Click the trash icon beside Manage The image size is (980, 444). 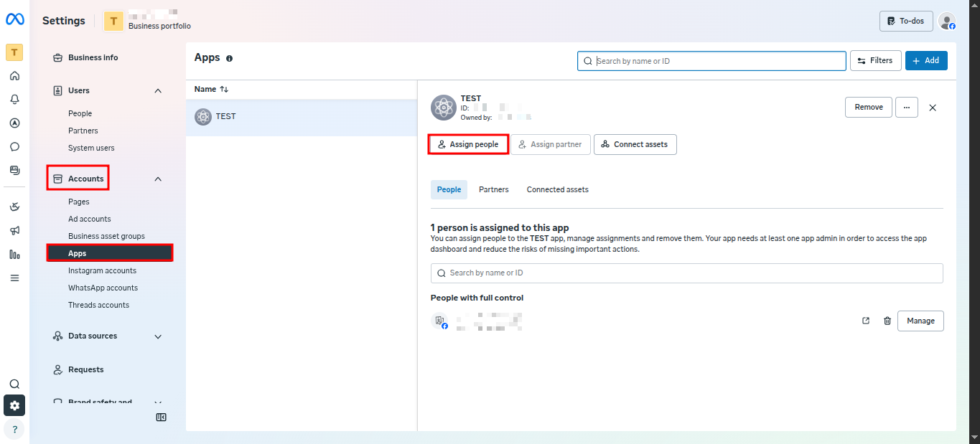pos(887,321)
